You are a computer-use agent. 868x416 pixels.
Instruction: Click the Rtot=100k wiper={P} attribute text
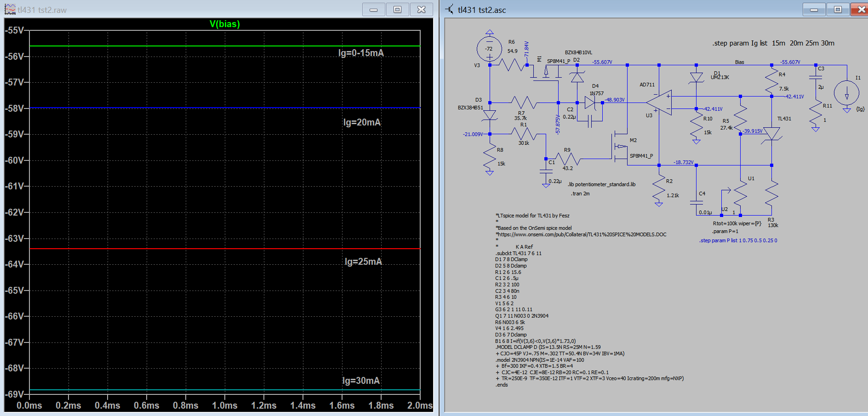coord(737,223)
